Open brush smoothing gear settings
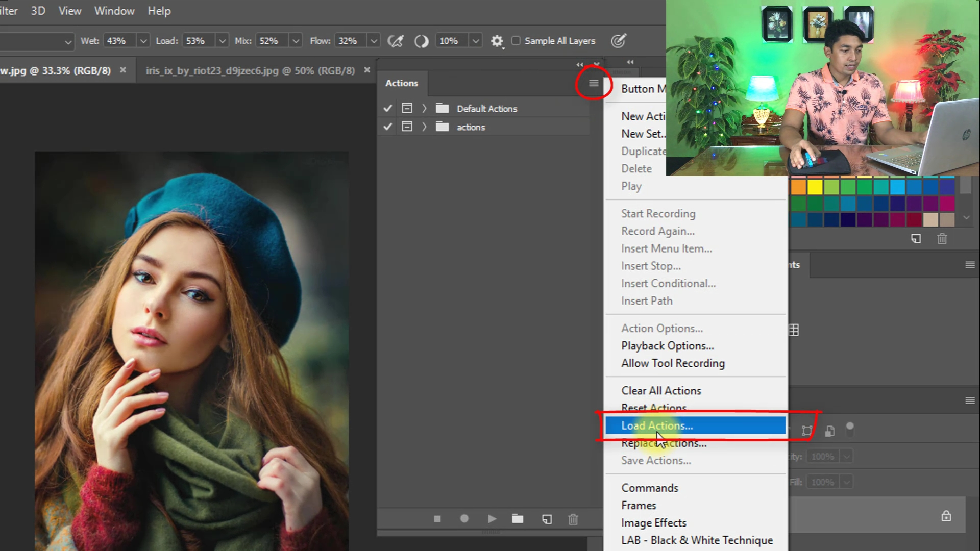The height and width of the screenshot is (551, 980). (497, 41)
